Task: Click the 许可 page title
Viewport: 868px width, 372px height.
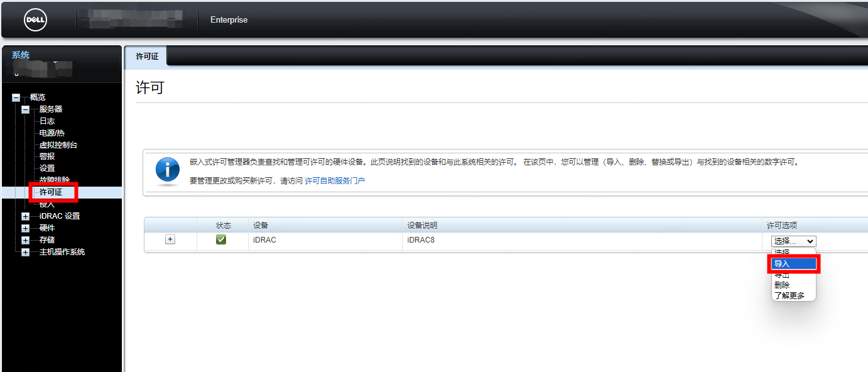Action: (150, 87)
